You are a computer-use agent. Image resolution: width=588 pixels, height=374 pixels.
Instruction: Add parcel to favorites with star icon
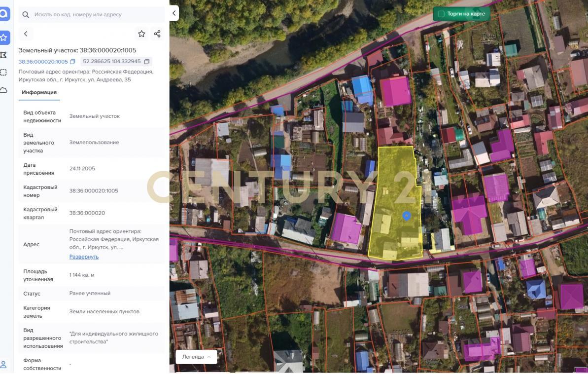point(141,34)
